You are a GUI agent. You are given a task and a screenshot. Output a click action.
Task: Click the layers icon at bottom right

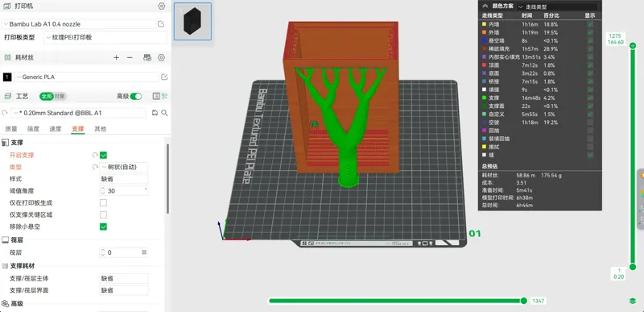tap(633, 301)
